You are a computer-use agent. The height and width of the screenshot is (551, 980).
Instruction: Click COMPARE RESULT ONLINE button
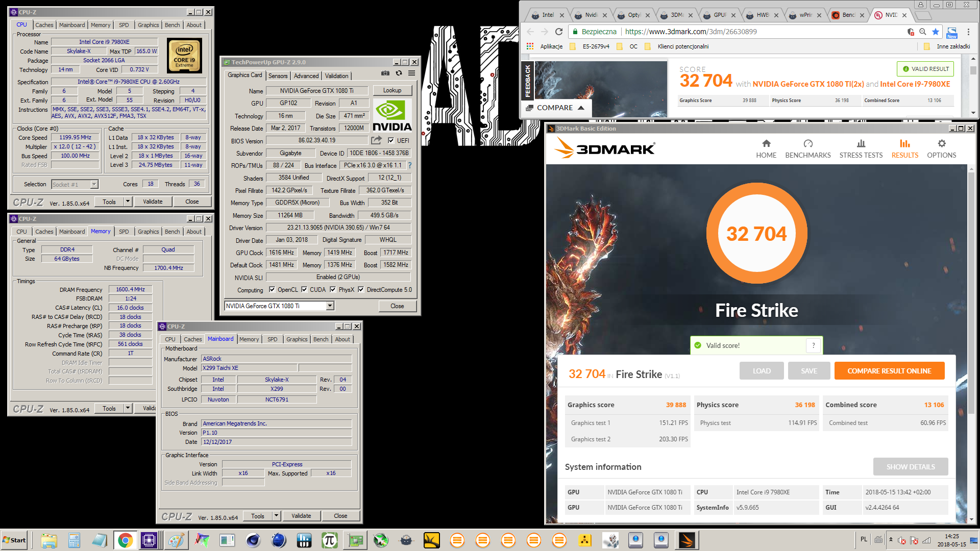(x=889, y=371)
